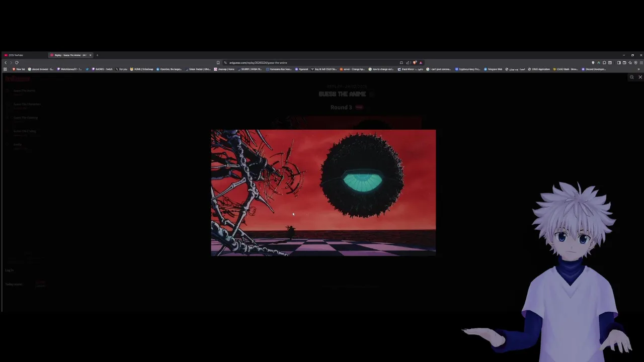Open the Buy & Sell CSGO Skins bookmark
644x362 pixels.
pyautogui.click(x=324, y=69)
